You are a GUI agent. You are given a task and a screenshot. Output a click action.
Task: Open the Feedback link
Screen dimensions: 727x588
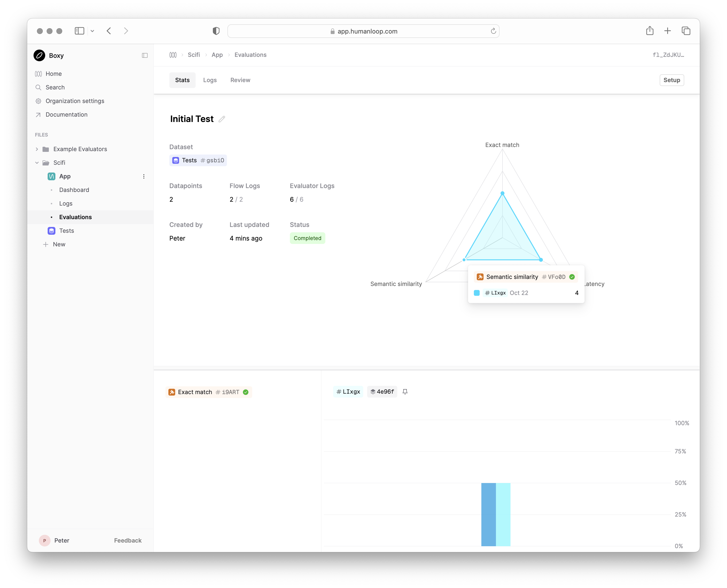pos(128,541)
